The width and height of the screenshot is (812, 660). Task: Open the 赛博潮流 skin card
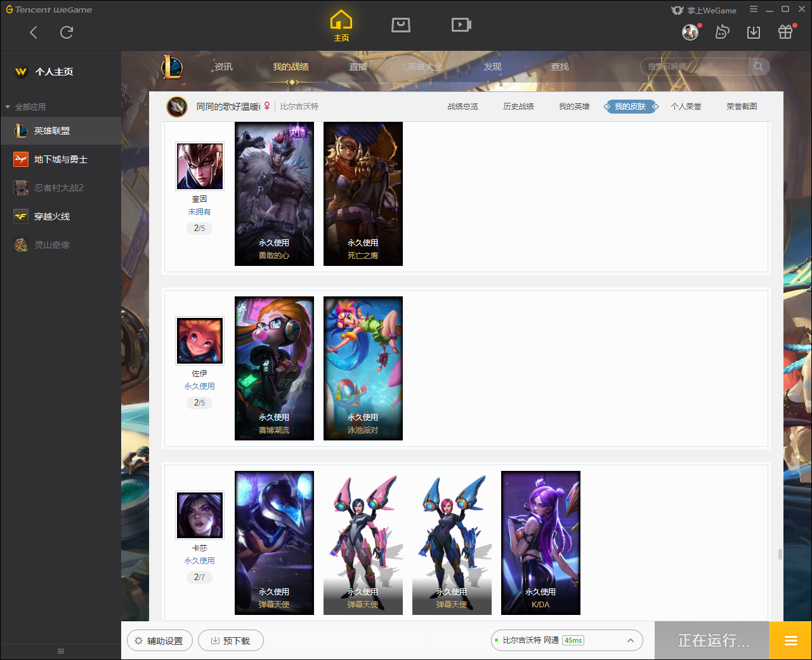(274, 368)
